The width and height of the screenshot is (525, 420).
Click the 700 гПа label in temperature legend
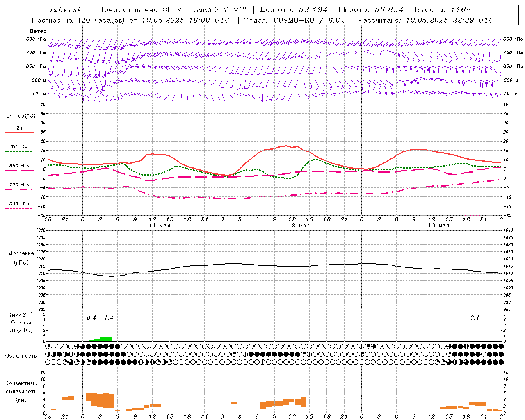19,185
